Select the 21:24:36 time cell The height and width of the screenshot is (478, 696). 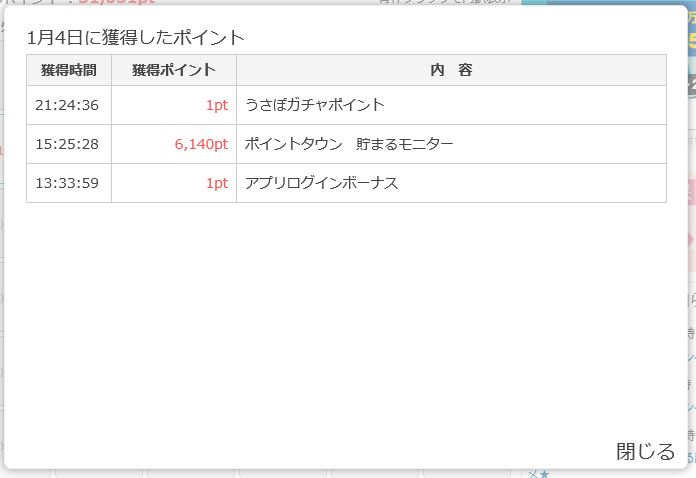[69, 105]
